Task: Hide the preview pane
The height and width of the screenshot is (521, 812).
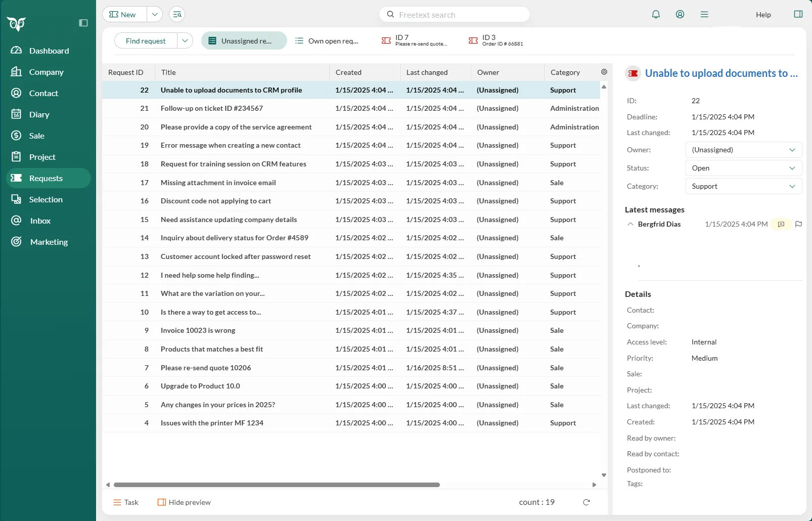Action: point(184,502)
